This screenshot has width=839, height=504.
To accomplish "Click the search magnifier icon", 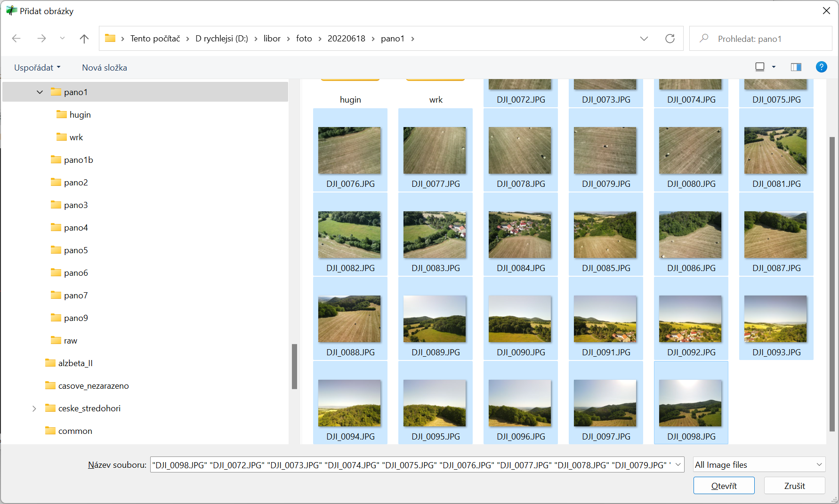I will pos(704,39).
